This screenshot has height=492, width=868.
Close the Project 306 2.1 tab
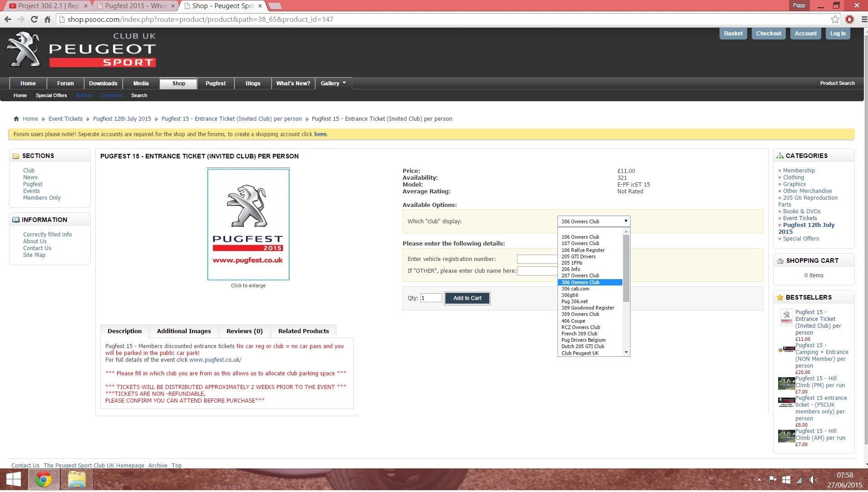click(85, 6)
